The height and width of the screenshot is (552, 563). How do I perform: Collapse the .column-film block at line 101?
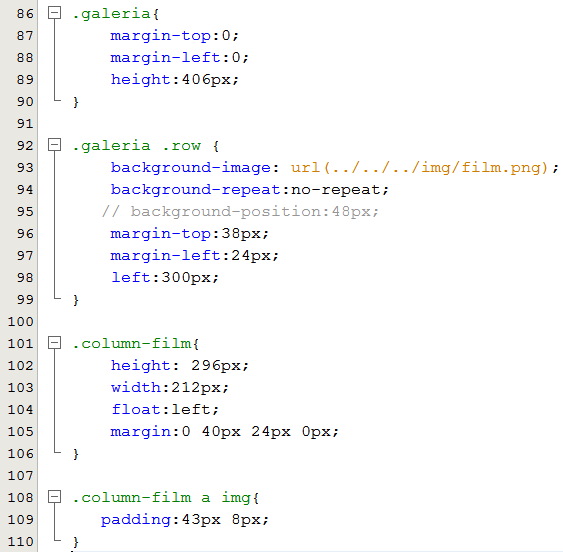coord(55,343)
